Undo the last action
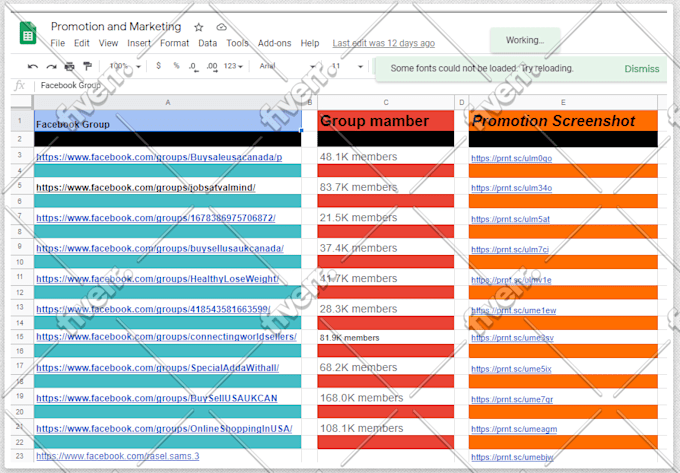680x473 pixels. coord(33,66)
